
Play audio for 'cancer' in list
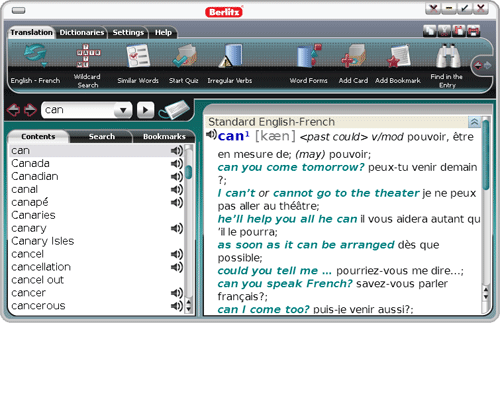(x=177, y=293)
